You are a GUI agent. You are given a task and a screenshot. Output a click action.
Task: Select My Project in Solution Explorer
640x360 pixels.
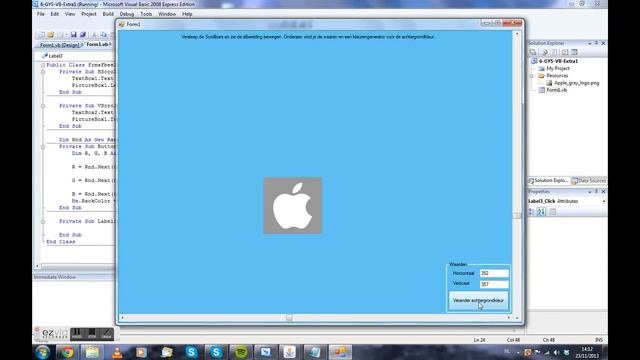(558, 69)
